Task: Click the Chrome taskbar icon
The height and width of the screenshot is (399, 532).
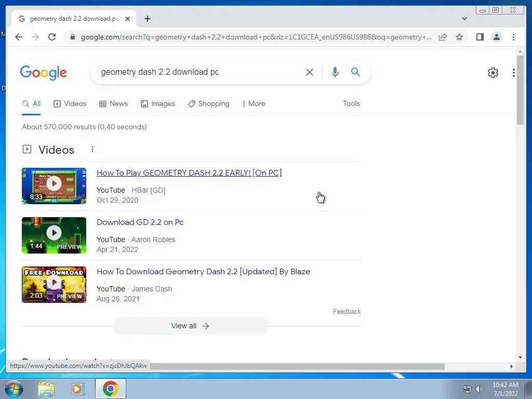Action: 111,389
